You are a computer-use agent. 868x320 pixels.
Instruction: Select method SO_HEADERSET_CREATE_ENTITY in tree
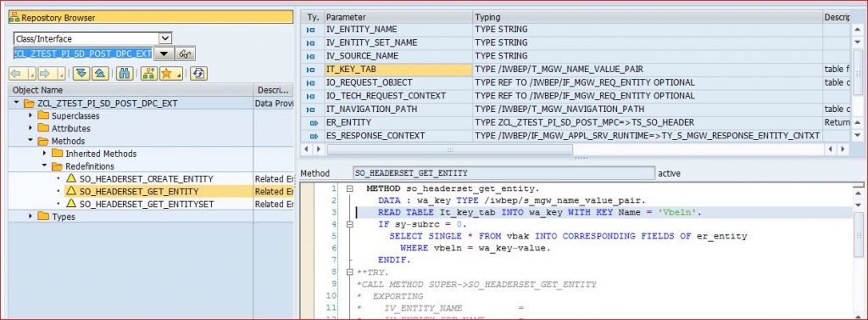pos(146,178)
